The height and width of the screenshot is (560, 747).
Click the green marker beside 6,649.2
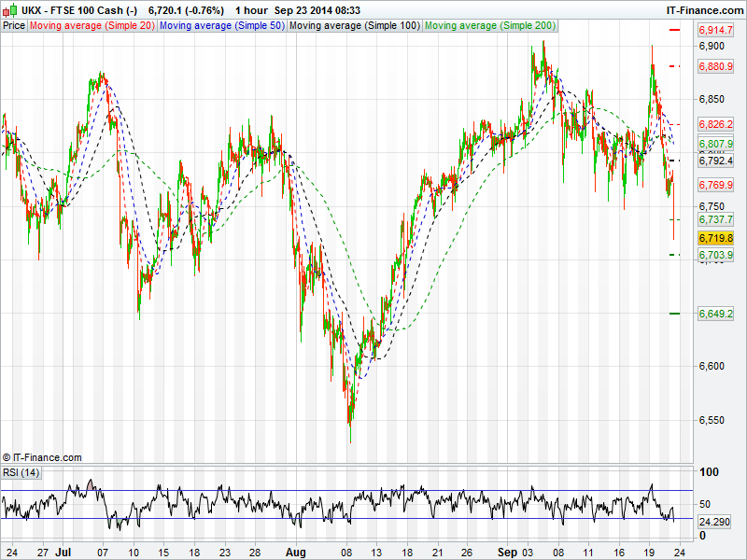click(x=675, y=314)
